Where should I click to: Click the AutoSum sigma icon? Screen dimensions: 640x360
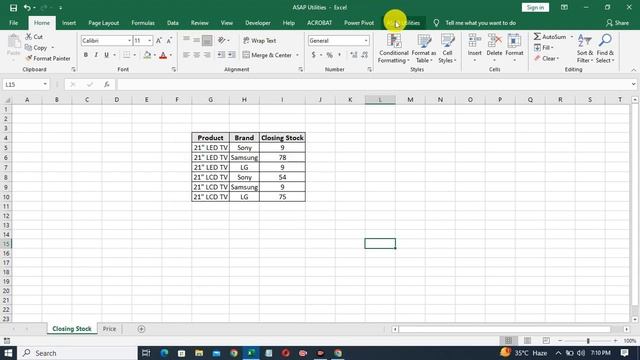[537, 37]
